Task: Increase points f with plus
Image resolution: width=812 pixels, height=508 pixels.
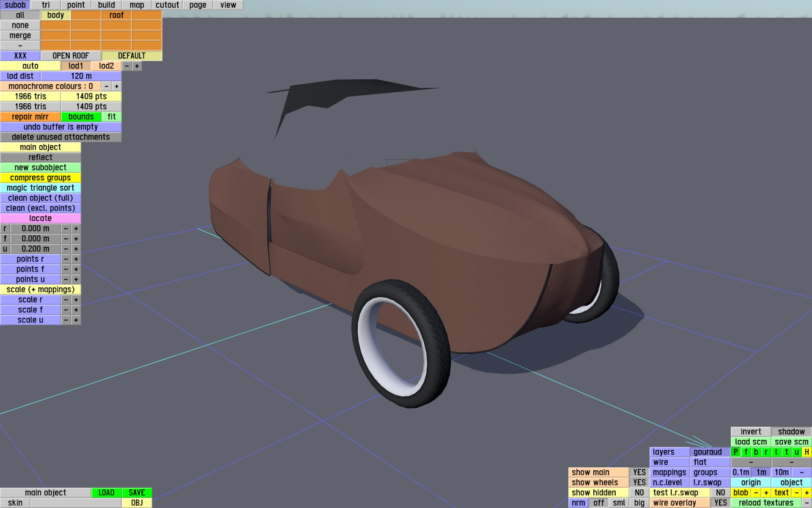Action: pyautogui.click(x=76, y=269)
